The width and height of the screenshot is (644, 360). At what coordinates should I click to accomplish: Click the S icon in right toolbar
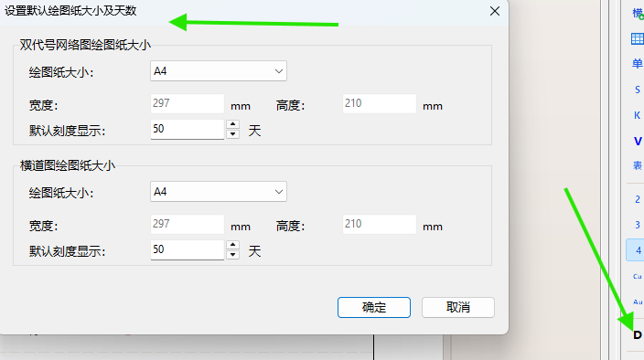pyautogui.click(x=637, y=90)
